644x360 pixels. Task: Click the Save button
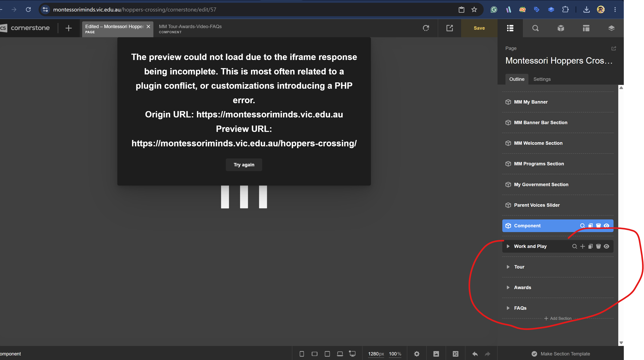point(479,28)
